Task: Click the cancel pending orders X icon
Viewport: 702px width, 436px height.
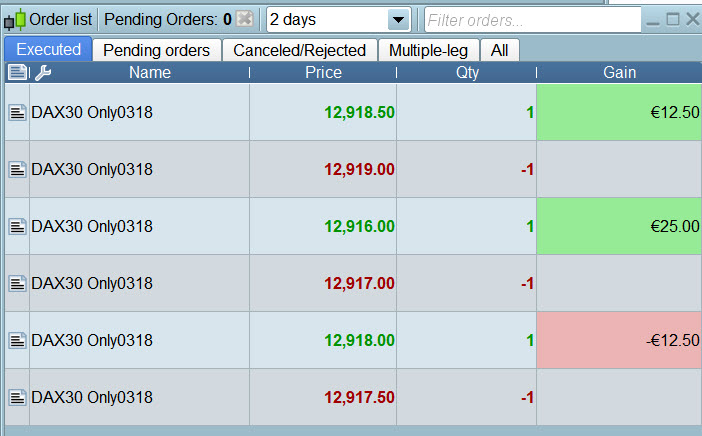Action: click(x=245, y=19)
